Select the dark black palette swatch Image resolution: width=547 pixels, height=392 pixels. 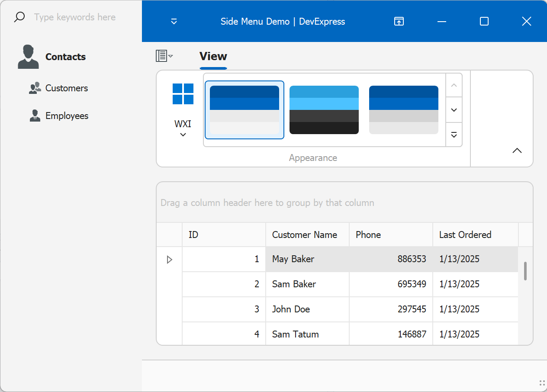click(x=324, y=110)
